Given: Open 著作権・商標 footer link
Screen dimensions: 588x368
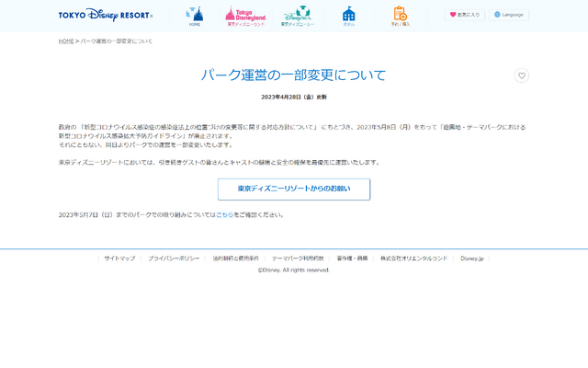Looking at the screenshot, I should pos(352,259).
